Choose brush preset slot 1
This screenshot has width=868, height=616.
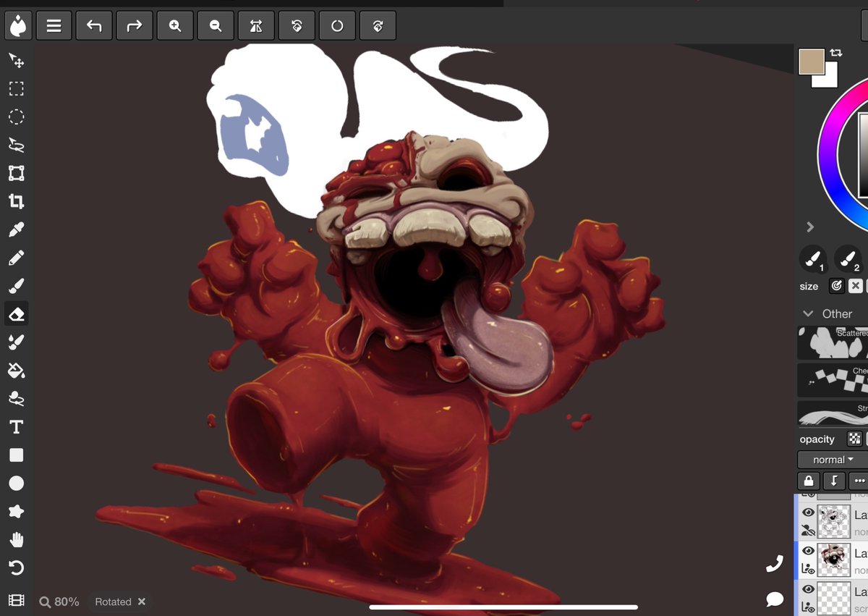(813, 258)
